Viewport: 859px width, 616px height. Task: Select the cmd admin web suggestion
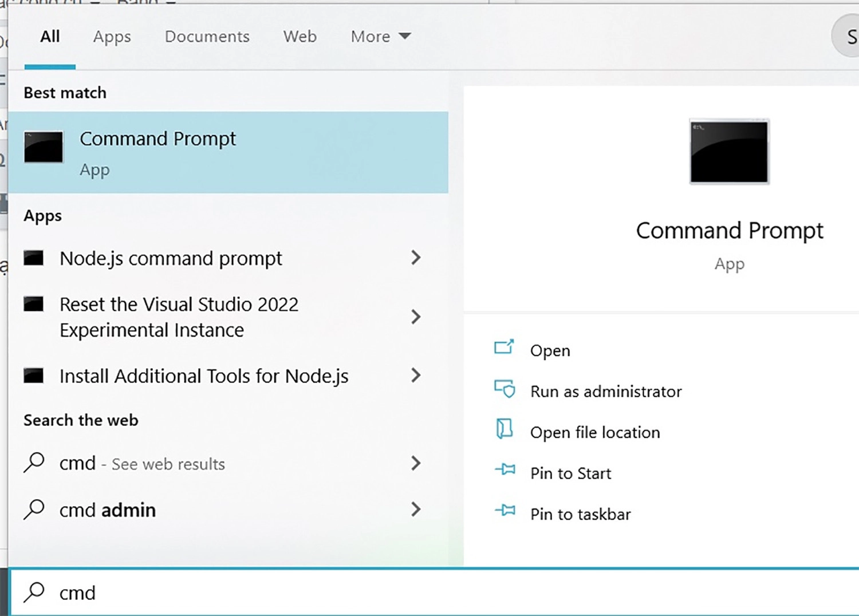click(x=228, y=509)
